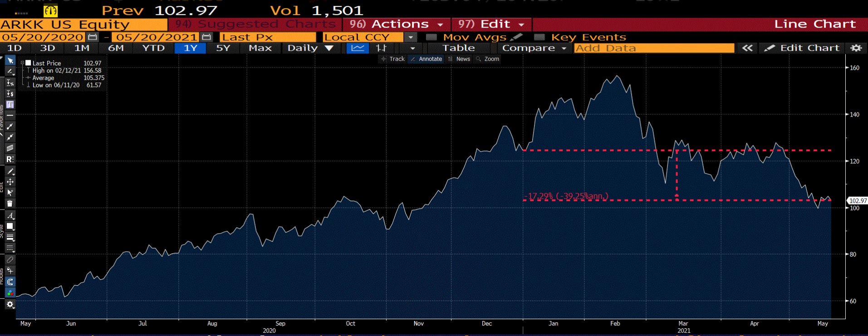Select the Text annotation tool
Screen dimensions: 868x336
[10, 105]
